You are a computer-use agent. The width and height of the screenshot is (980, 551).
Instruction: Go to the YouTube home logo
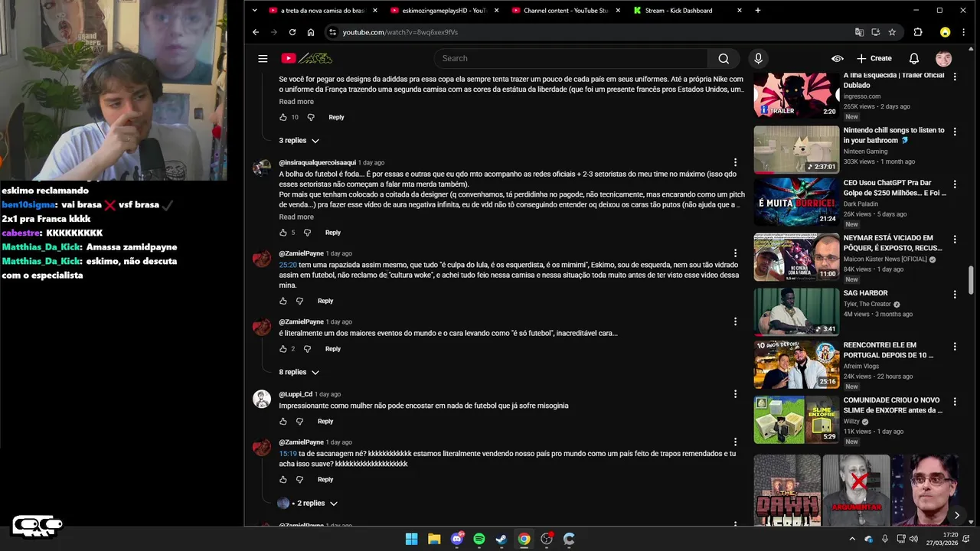pyautogui.click(x=306, y=58)
